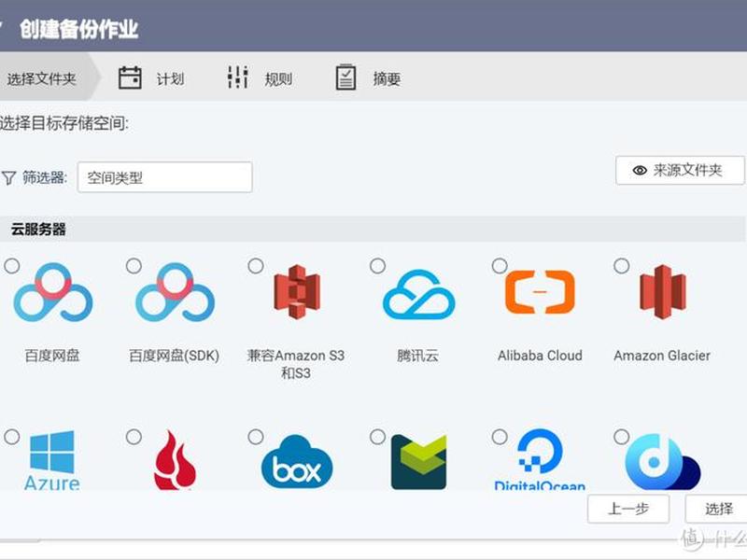Select the Box radio button

[256, 437]
